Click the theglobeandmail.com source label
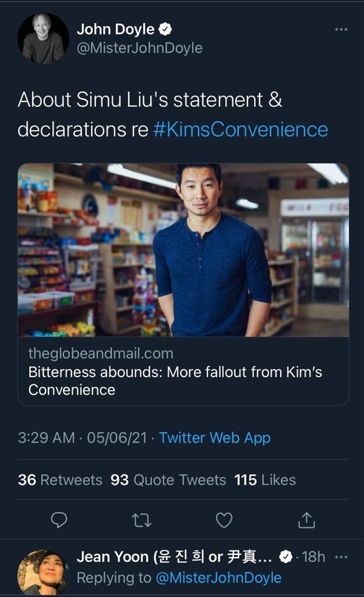The width and height of the screenshot is (364, 597). pyautogui.click(x=99, y=352)
